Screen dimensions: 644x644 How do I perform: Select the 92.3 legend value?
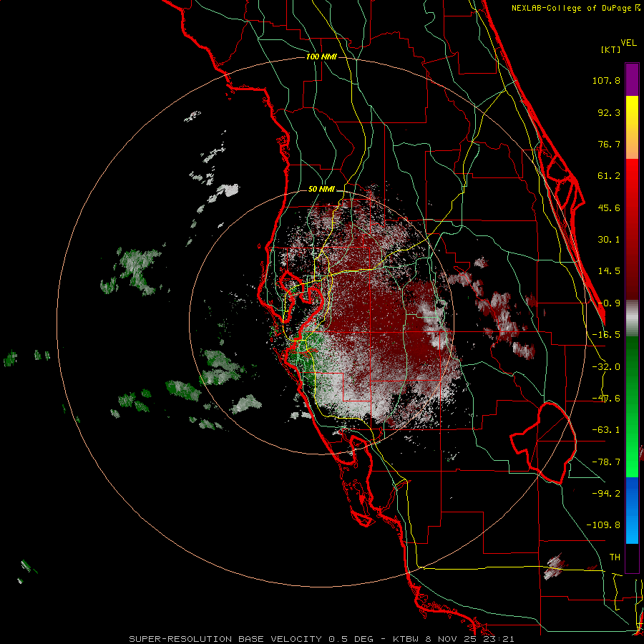point(609,112)
